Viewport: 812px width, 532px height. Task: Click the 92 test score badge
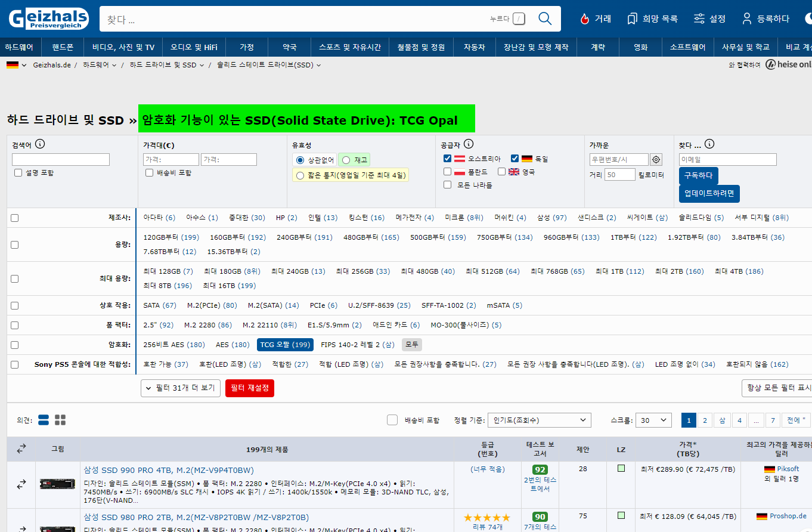540,469
